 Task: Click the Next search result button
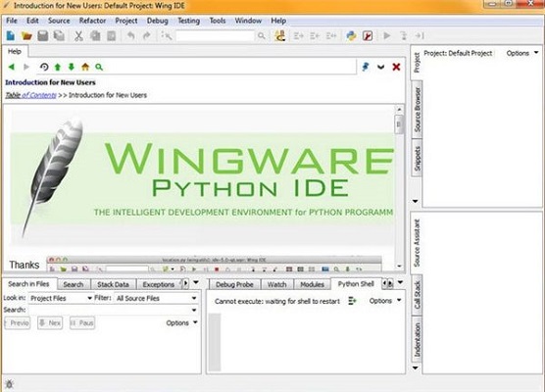[x=50, y=323]
